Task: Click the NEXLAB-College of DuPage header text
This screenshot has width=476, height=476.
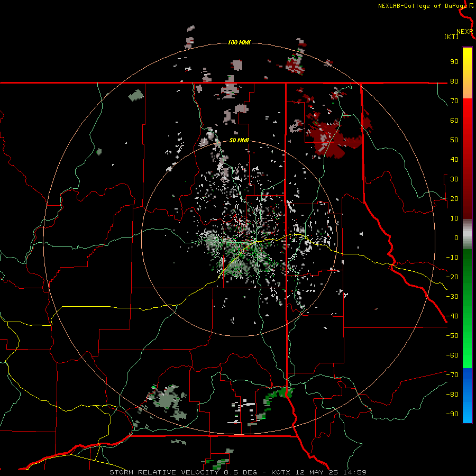Action: tap(422, 6)
